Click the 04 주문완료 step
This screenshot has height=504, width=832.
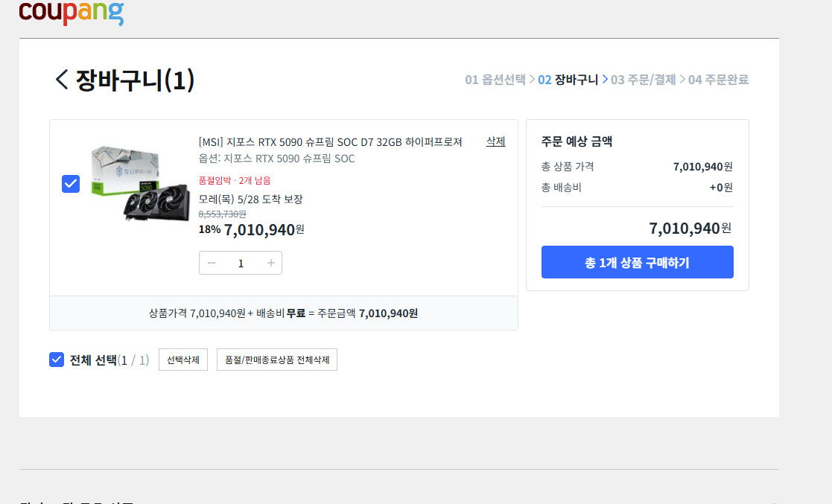pyautogui.click(x=718, y=80)
